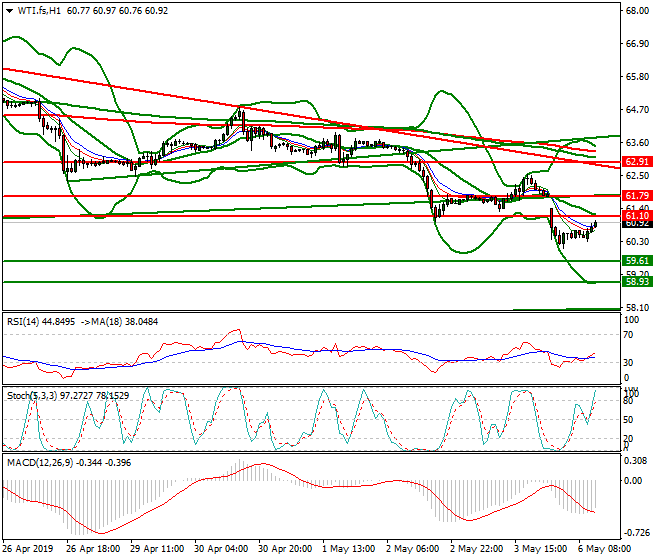Click the 66.90 price scale value

[x=637, y=44]
